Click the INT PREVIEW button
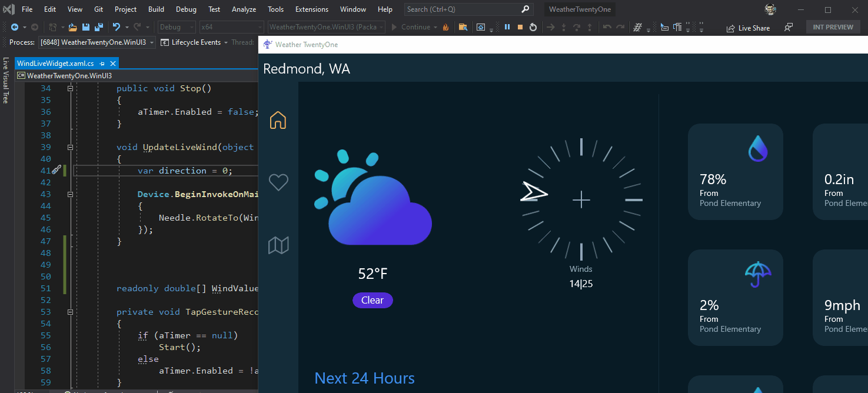The image size is (868, 393). point(833,27)
